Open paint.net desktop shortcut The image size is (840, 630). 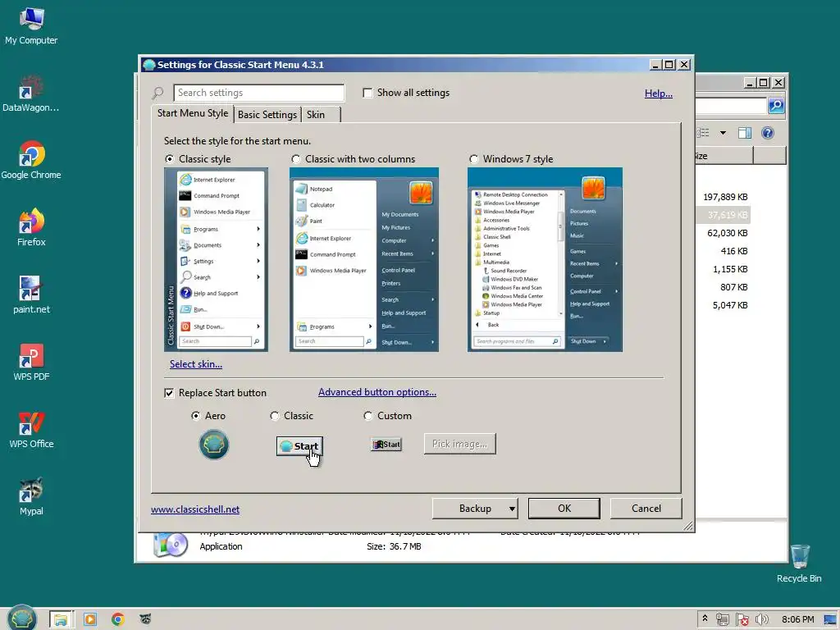pos(31,295)
